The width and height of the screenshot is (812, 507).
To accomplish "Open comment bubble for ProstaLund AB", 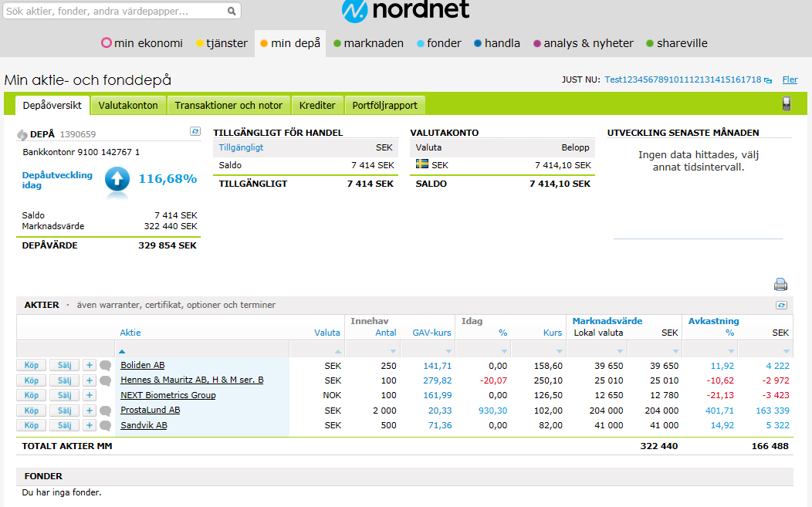I will coord(106,411).
